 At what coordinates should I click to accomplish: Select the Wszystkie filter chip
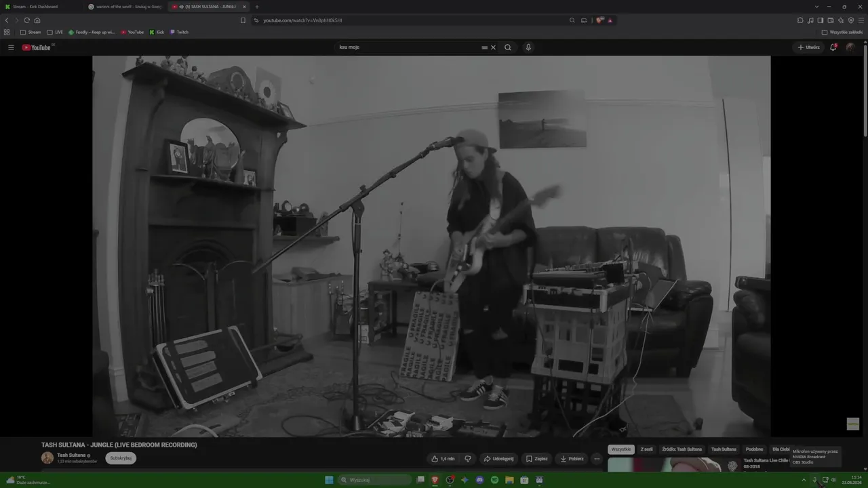coord(621,449)
